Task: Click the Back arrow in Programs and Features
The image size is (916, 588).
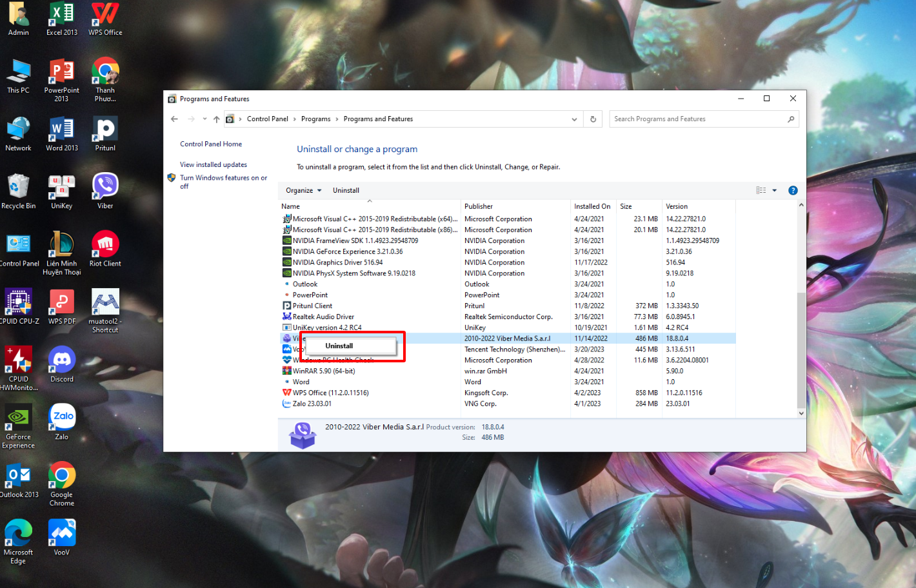Action: 174,119
